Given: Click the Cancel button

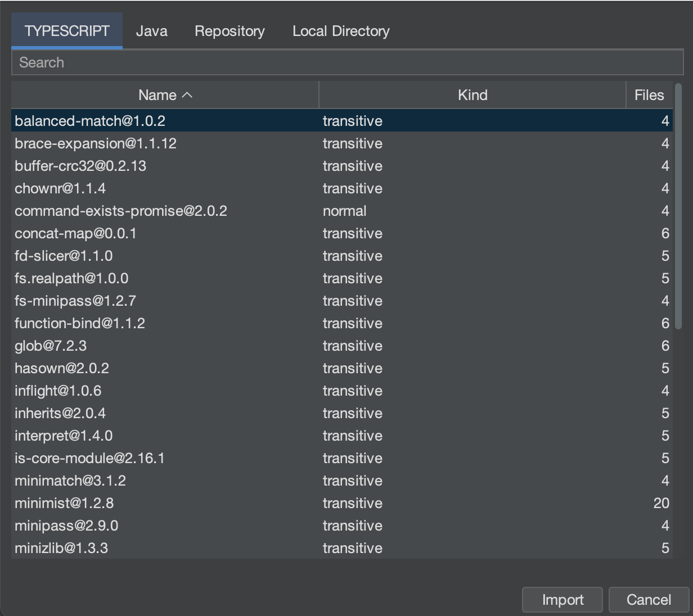Looking at the screenshot, I should (648, 600).
